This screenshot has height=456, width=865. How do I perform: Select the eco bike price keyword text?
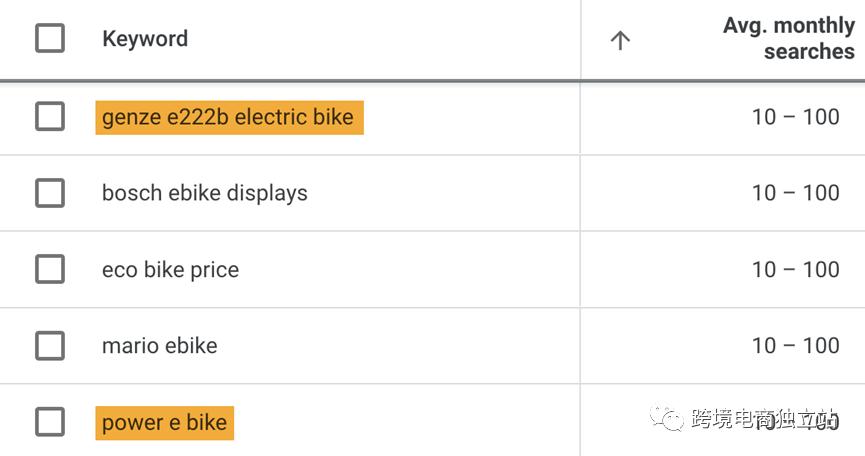[x=170, y=270]
